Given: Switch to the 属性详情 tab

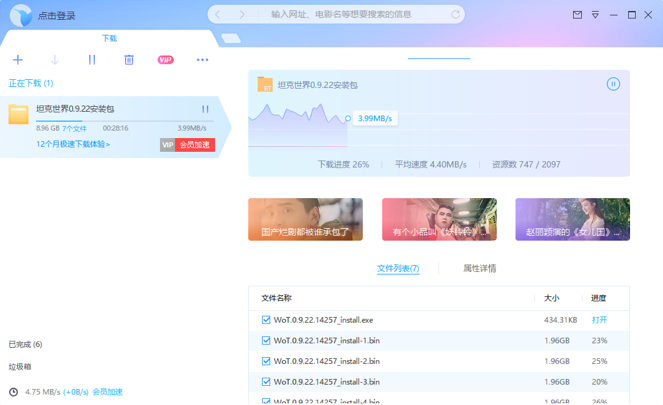Looking at the screenshot, I should (479, 268).
